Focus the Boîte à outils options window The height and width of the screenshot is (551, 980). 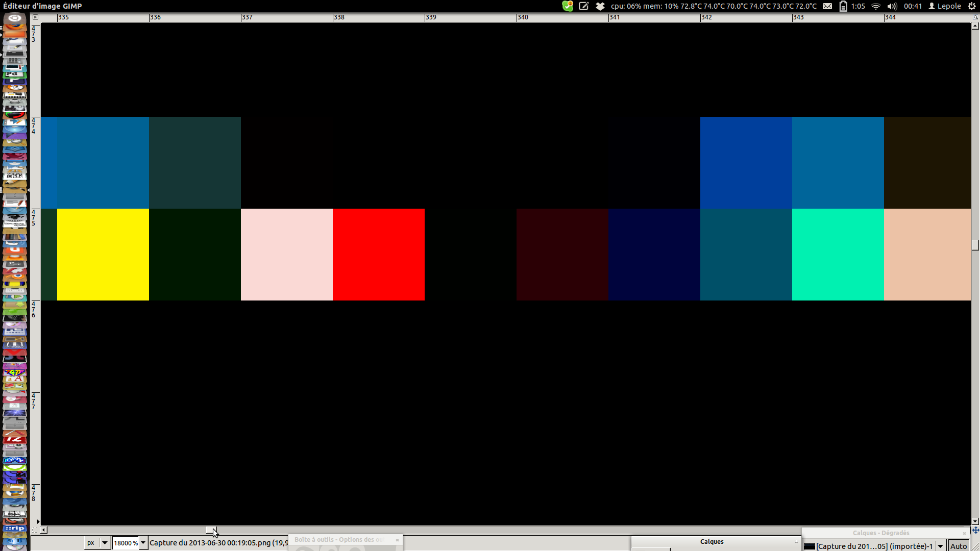(339, 540)
